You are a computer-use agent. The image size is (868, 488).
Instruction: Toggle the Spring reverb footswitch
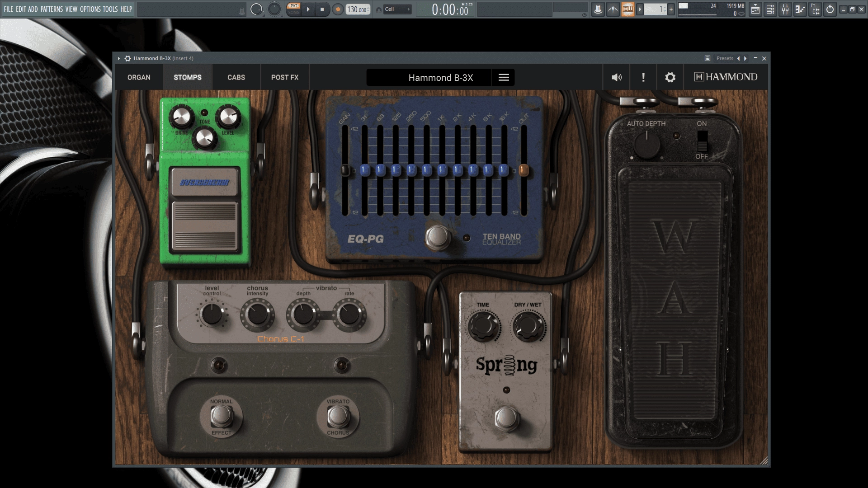pos(506,418)
